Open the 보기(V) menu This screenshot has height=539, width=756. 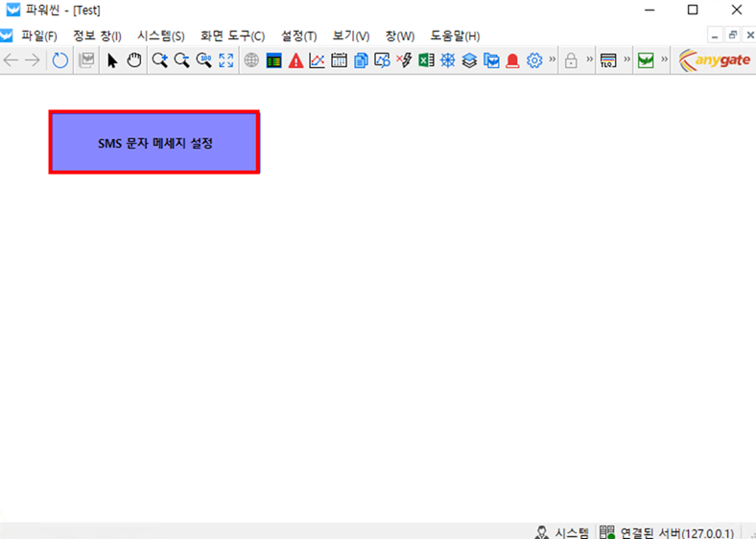[351, 36]
